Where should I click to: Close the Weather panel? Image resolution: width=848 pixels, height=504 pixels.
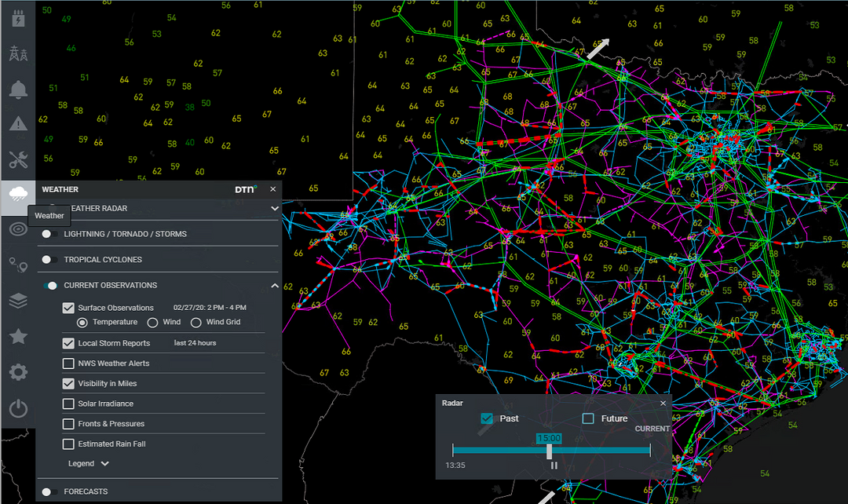pyautogui.click(x=273, y=189)
